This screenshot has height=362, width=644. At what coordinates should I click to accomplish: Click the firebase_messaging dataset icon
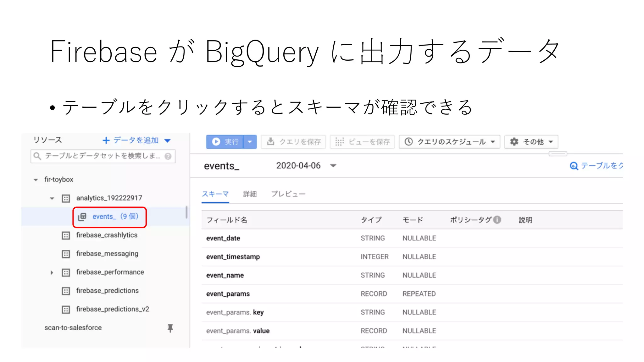66,254
